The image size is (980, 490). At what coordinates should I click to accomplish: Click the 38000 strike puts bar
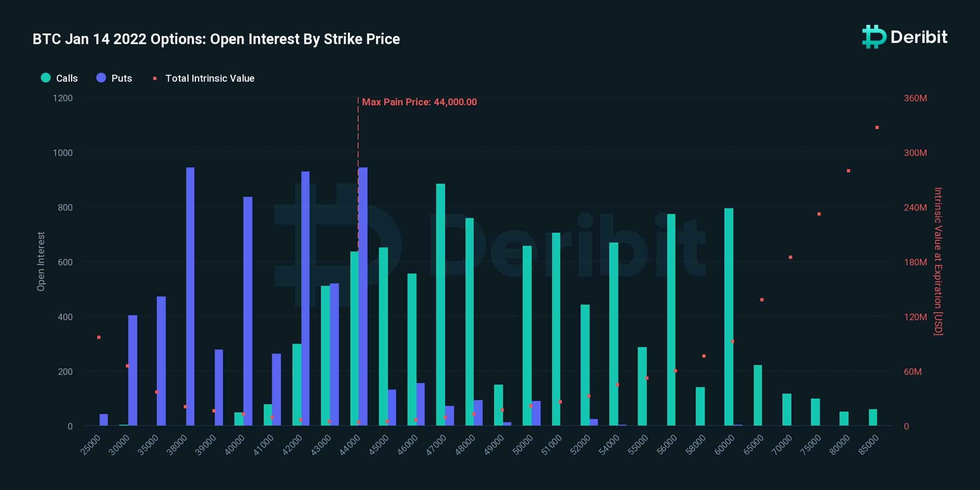pyautogui.click(x=190, y=296)
